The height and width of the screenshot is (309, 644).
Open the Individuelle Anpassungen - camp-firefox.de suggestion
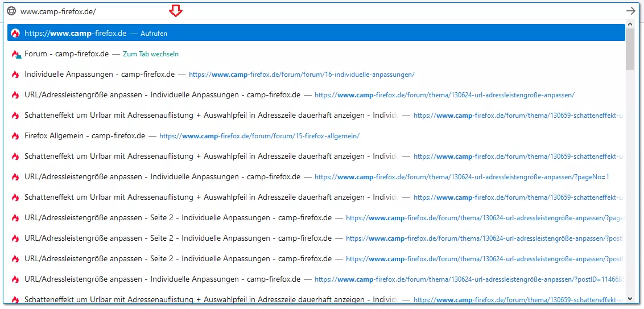(100, 75)
